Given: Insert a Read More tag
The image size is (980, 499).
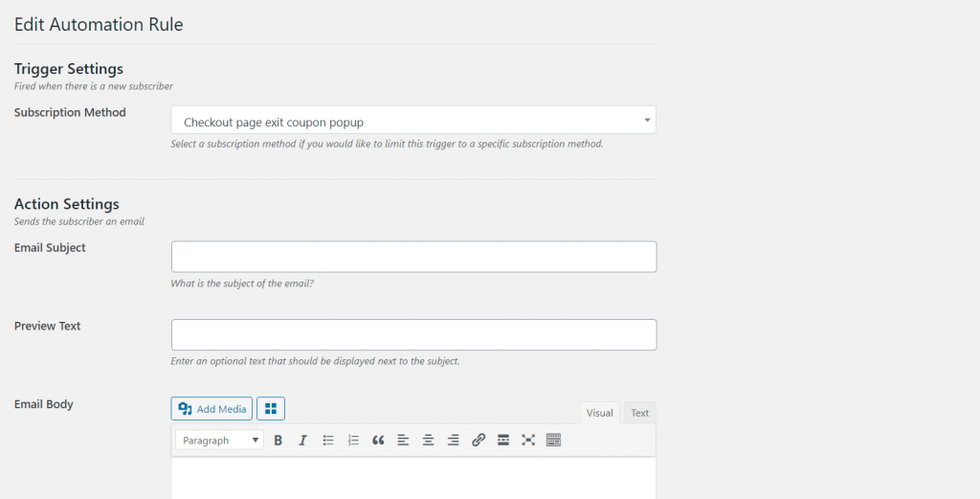Looking at the screenshot, I should (x=503, y=441).
